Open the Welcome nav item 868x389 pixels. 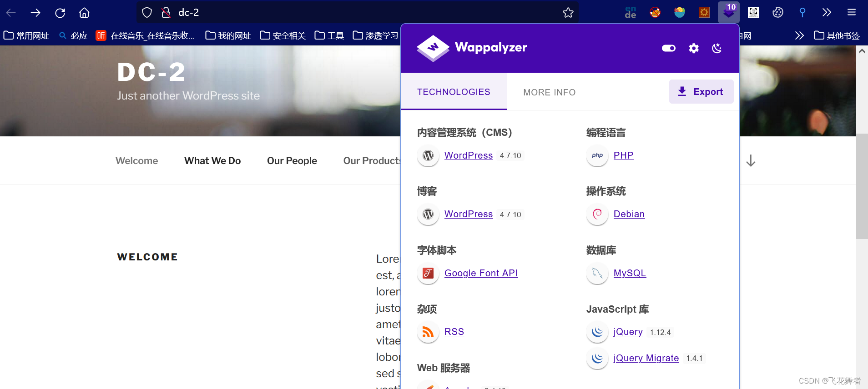point(137,160)
